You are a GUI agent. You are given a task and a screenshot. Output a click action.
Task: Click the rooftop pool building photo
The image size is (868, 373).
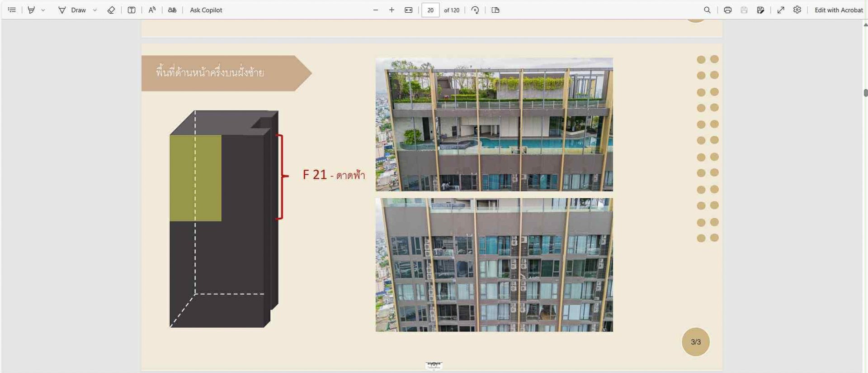494,124
